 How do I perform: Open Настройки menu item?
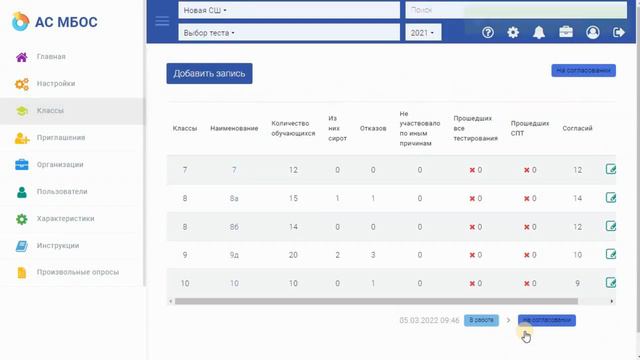(x=56, y=84)
